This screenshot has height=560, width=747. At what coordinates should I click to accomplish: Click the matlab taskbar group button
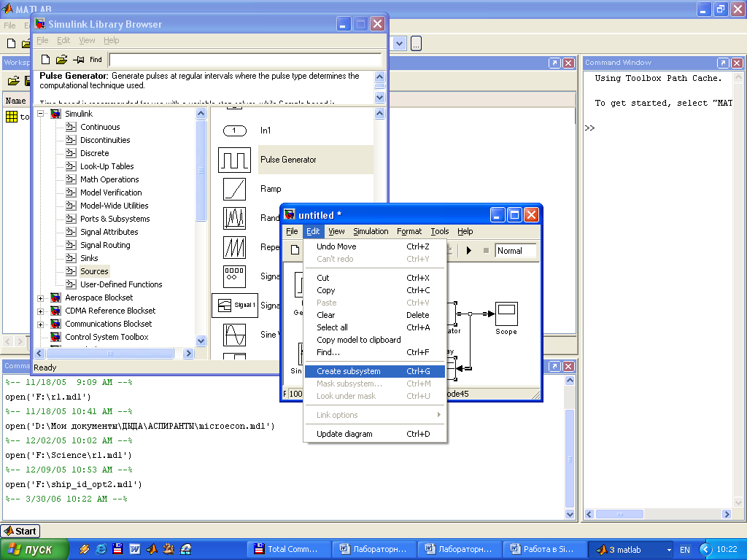pyautogui.click(x=631, y=549)
